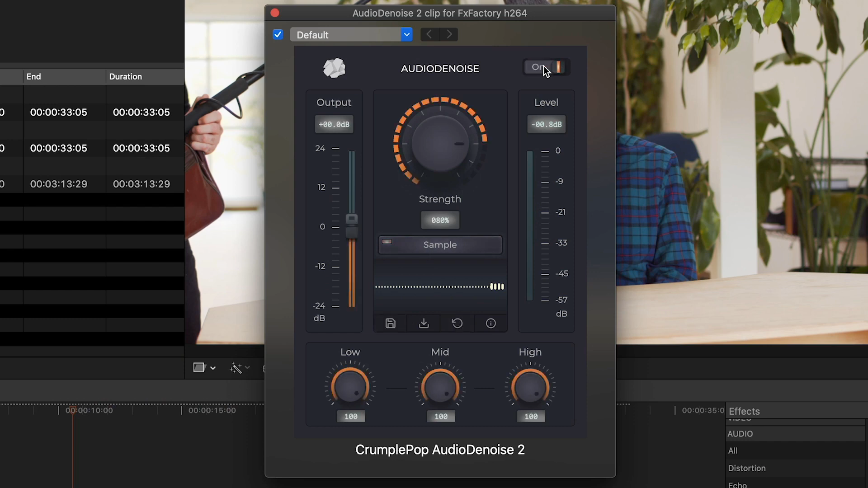Click the Level meter bar
Viewport: 868px width, 488px height.
[529, 226]
